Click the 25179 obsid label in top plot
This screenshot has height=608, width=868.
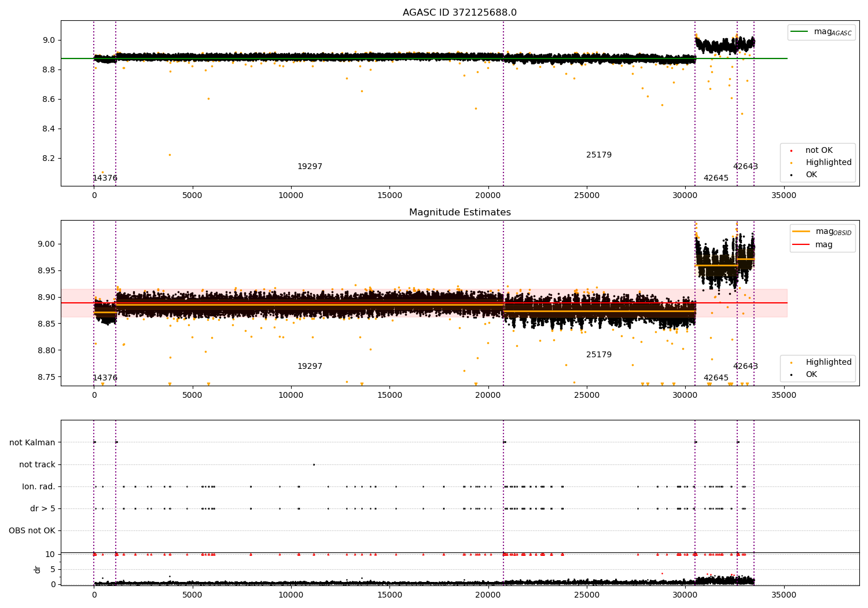click(599, 155)
